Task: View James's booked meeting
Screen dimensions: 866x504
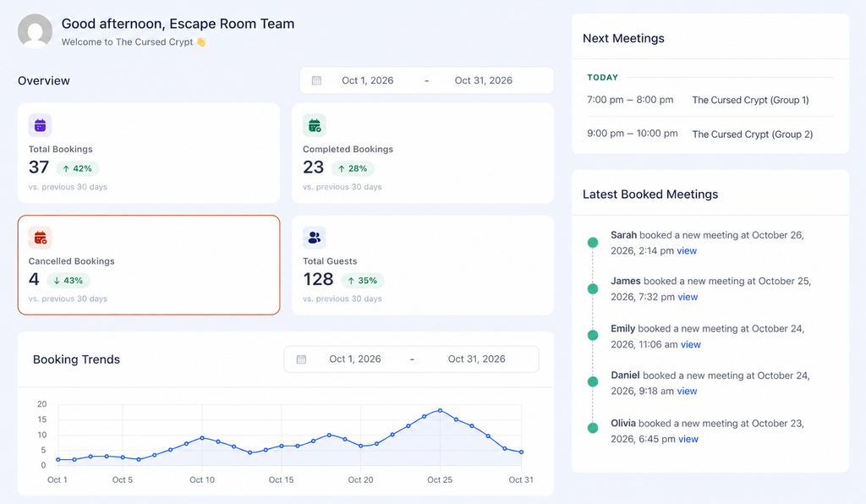Action: [x=688, y=297]
